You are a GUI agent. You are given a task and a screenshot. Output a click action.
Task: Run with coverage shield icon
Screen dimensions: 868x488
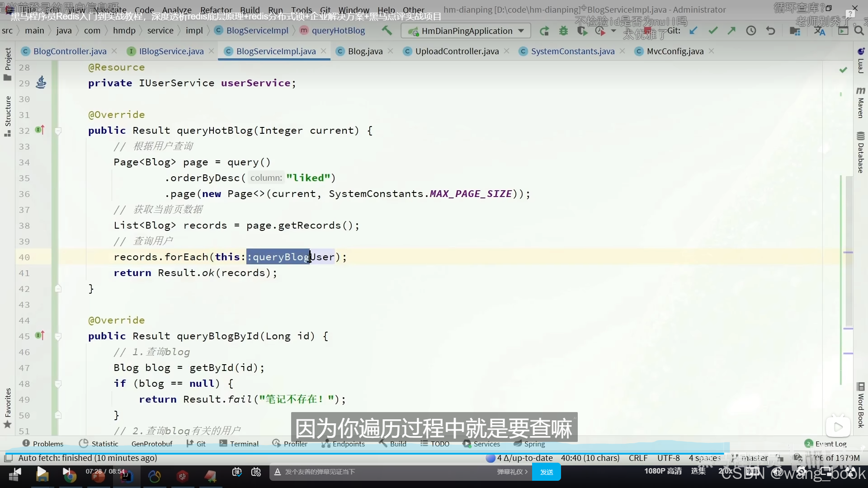[582, 31]
